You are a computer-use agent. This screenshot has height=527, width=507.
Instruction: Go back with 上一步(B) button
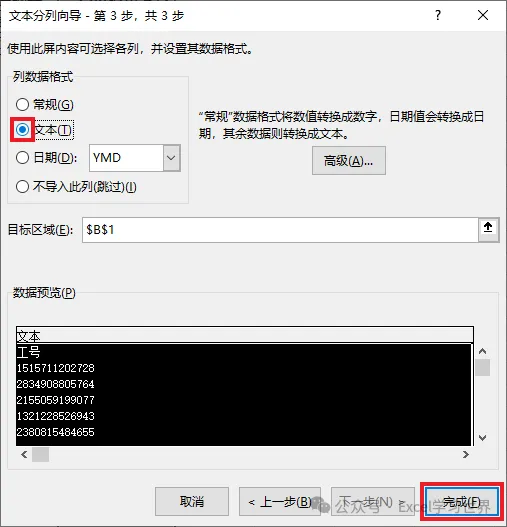[280, 502]
